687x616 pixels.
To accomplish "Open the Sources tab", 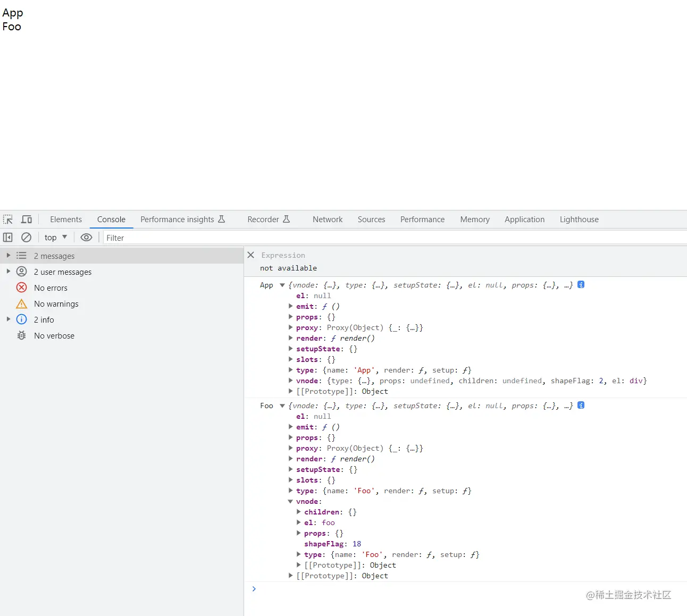I will [371, 220].
